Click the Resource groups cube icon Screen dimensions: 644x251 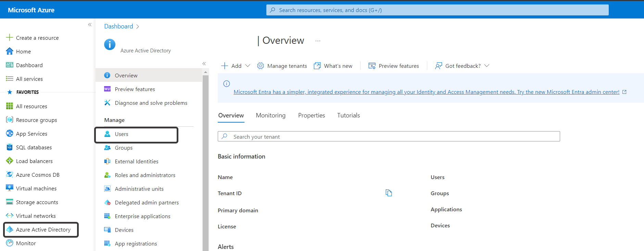tap(10, 120)
